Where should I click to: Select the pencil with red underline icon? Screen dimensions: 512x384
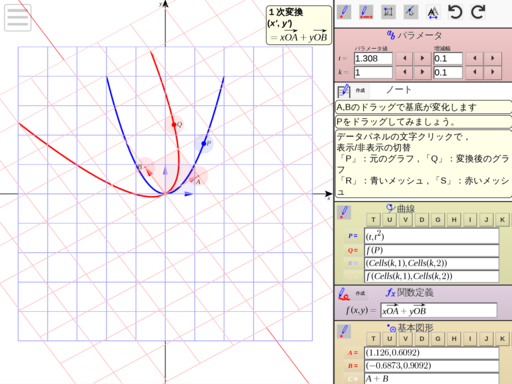pos(366,12)
